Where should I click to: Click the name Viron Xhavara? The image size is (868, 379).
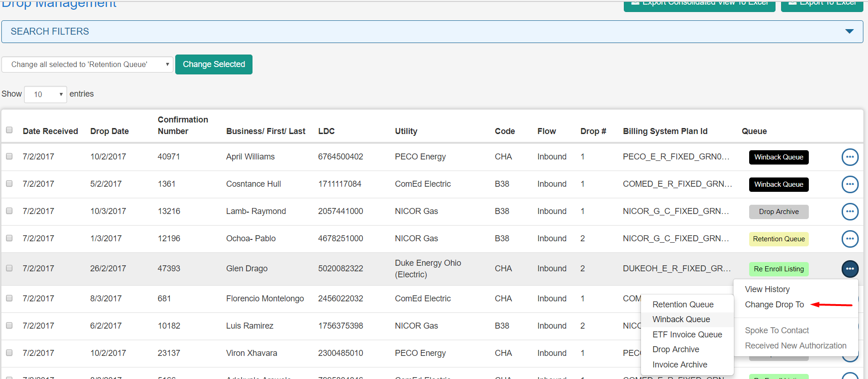coord(252,353)
